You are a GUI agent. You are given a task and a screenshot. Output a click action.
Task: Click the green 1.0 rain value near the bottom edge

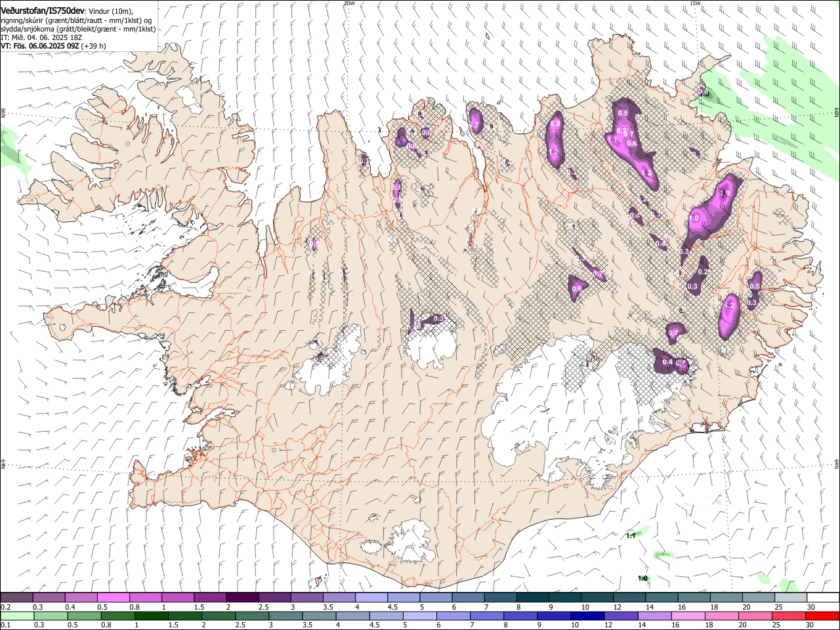tap(642, 578)
